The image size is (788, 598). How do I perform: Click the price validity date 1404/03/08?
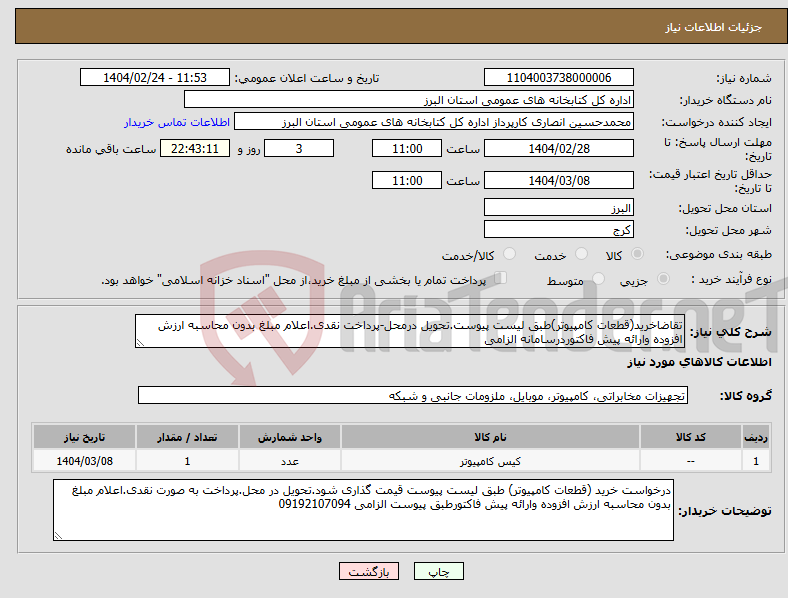click(558, 180)
